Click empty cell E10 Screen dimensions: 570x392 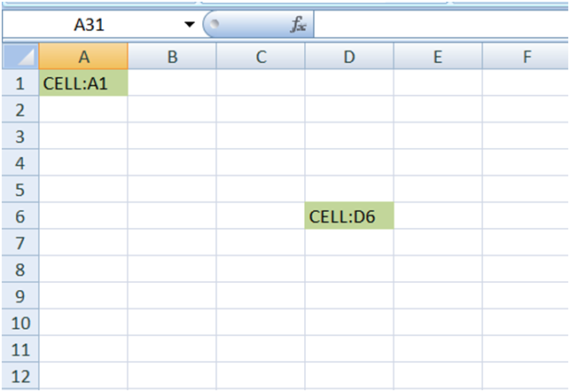point(437,322)
